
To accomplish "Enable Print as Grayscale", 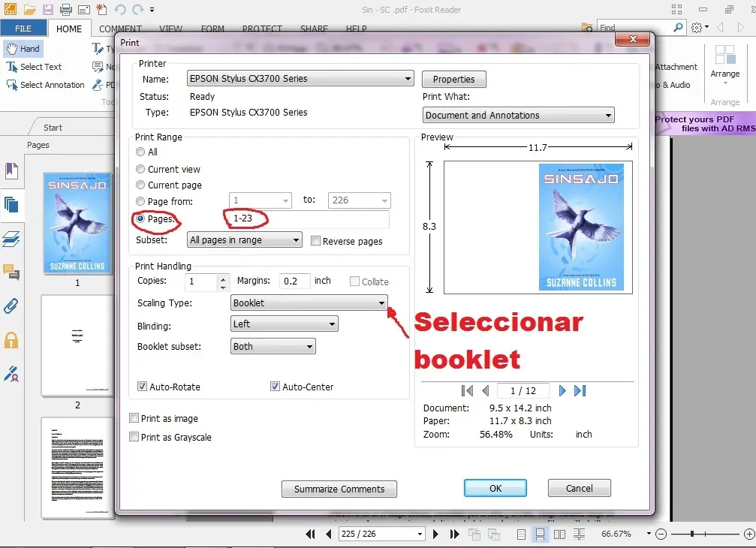I will 134,437.
